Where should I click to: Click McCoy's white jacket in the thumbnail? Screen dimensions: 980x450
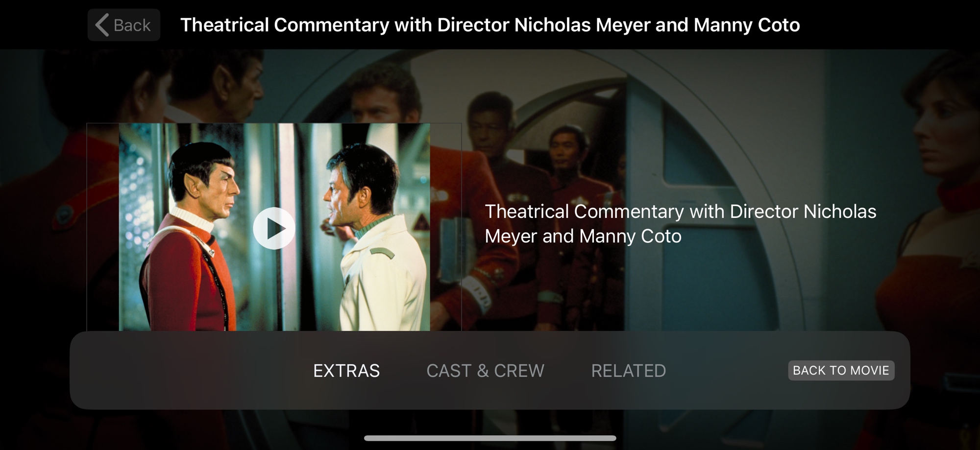point(382,279)
